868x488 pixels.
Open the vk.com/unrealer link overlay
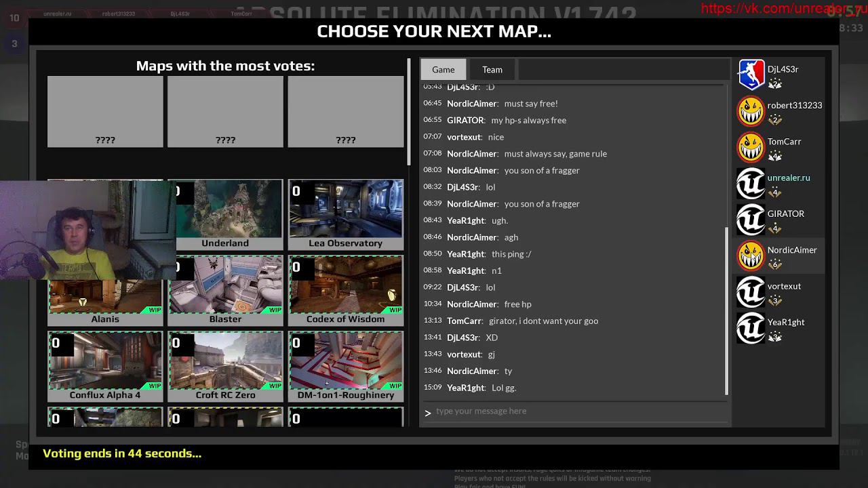783,8
